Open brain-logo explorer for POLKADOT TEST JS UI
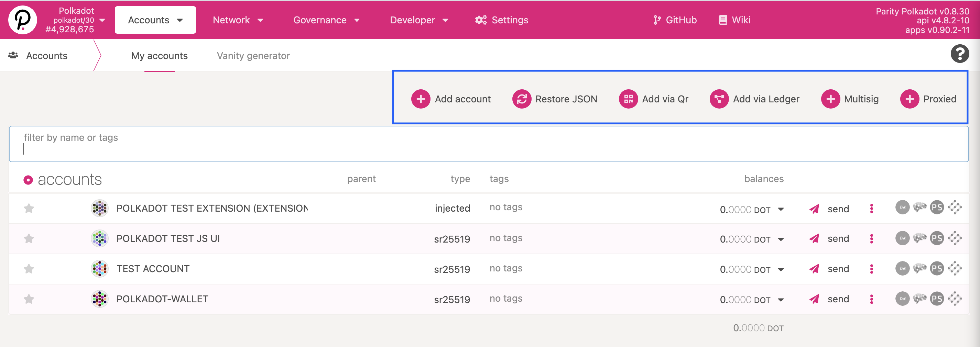The height and width of the screenshot is (347, 980). click(919, 238)
